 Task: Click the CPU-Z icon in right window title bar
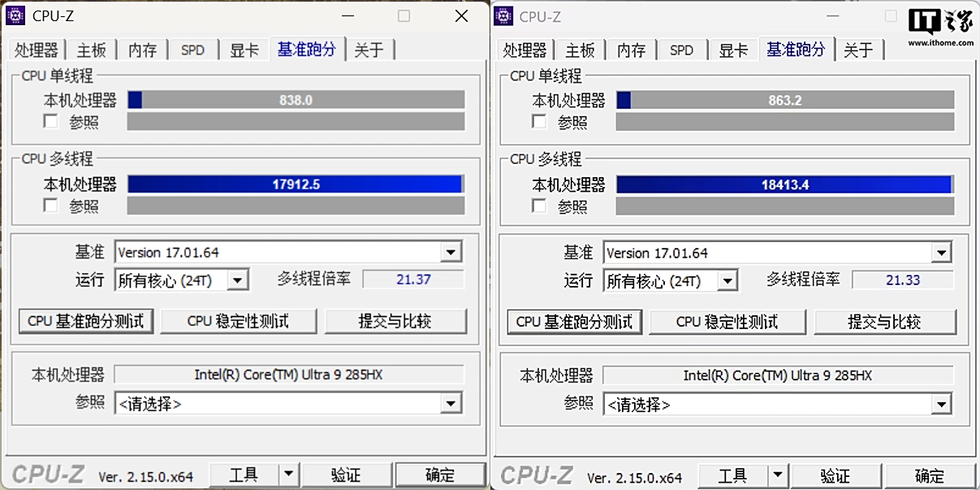point(504,16)
